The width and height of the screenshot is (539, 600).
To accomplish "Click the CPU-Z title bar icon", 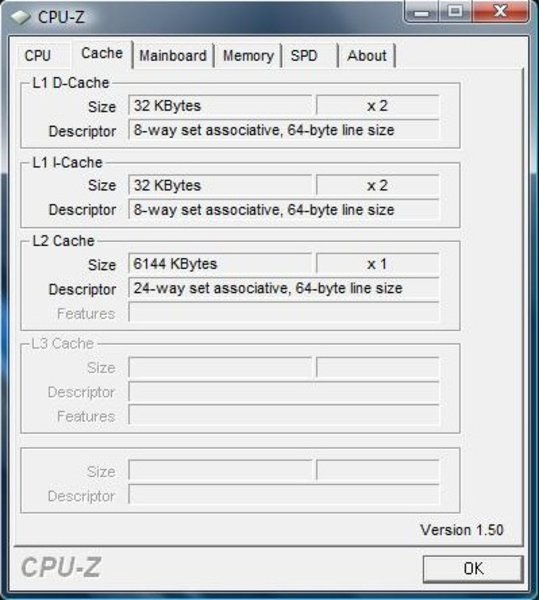I will click(20, 17).
